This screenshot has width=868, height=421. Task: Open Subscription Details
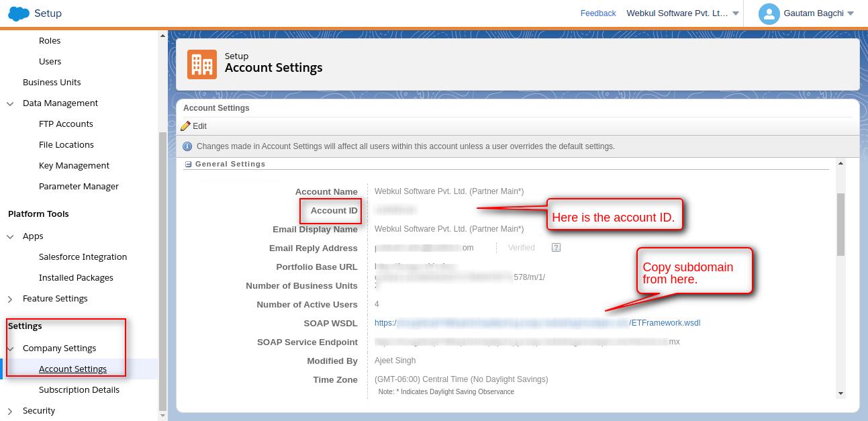click(x=79, y=389)
